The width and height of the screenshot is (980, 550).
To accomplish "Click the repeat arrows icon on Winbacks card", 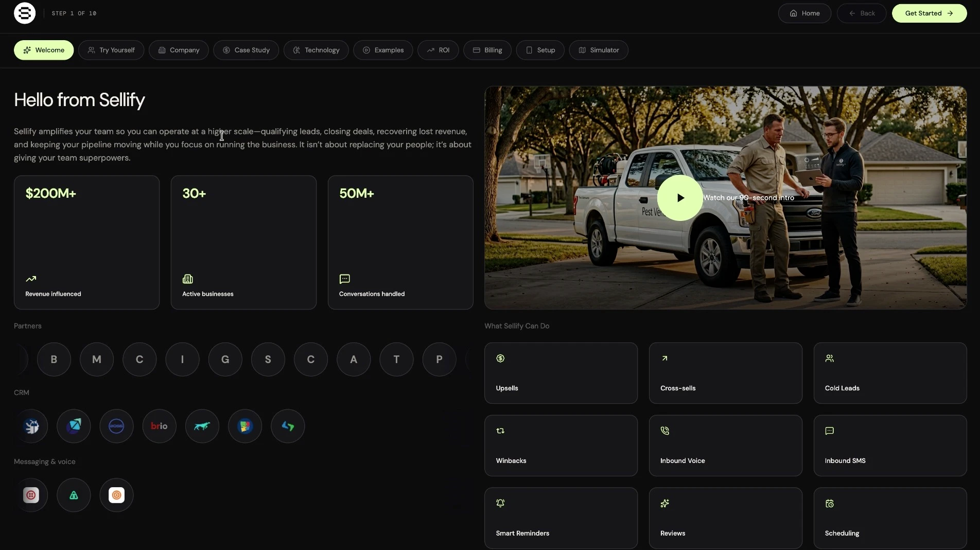I will point(500,431).
